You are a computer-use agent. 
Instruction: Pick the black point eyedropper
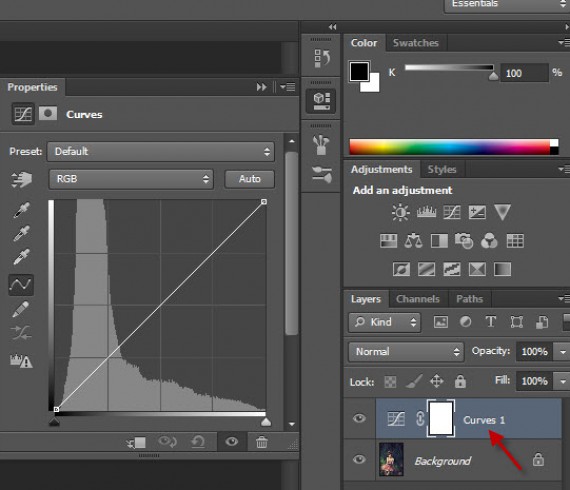click(21, 210)
